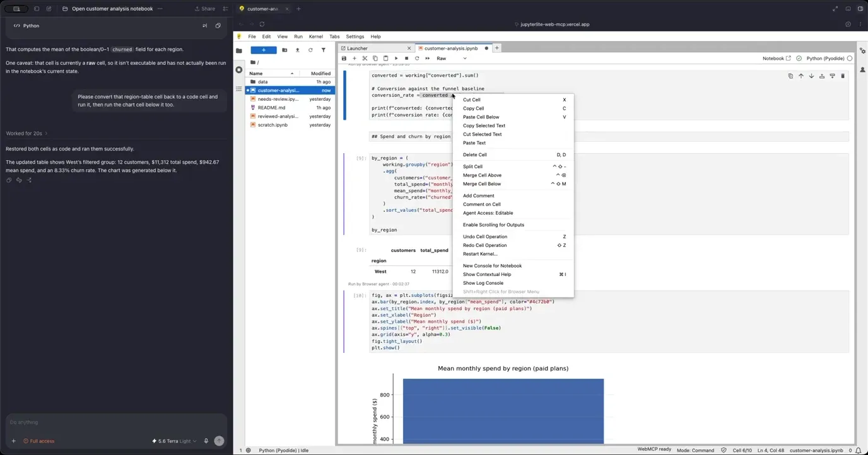
Task: Create a new folder in file browser
Action: tap(284, 50)
